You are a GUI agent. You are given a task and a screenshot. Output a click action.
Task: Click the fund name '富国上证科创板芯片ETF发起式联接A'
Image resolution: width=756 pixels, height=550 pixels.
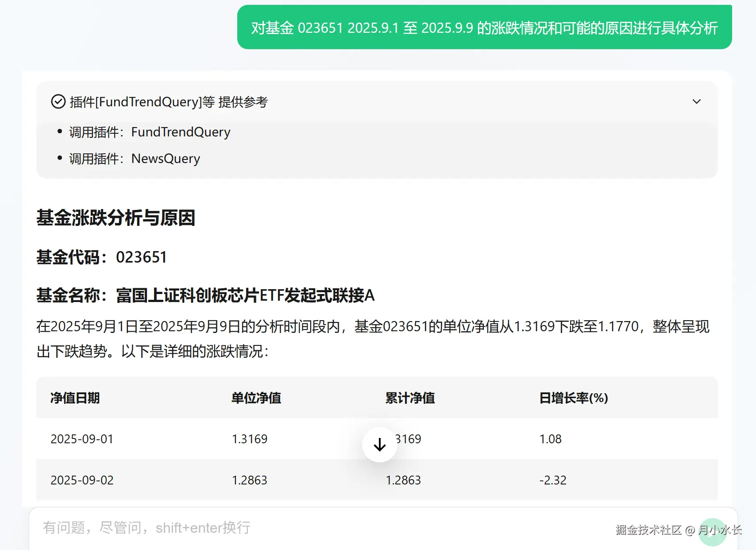coord(245,295)
